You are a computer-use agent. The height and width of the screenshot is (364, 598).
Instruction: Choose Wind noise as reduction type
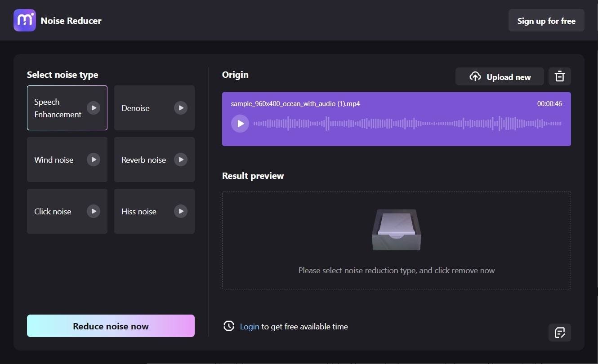(54, 160)
